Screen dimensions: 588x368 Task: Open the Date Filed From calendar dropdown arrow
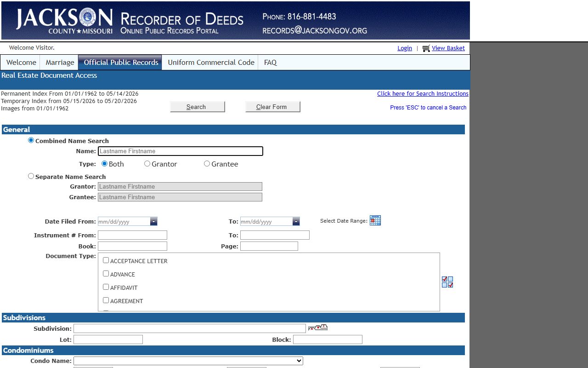153,221
